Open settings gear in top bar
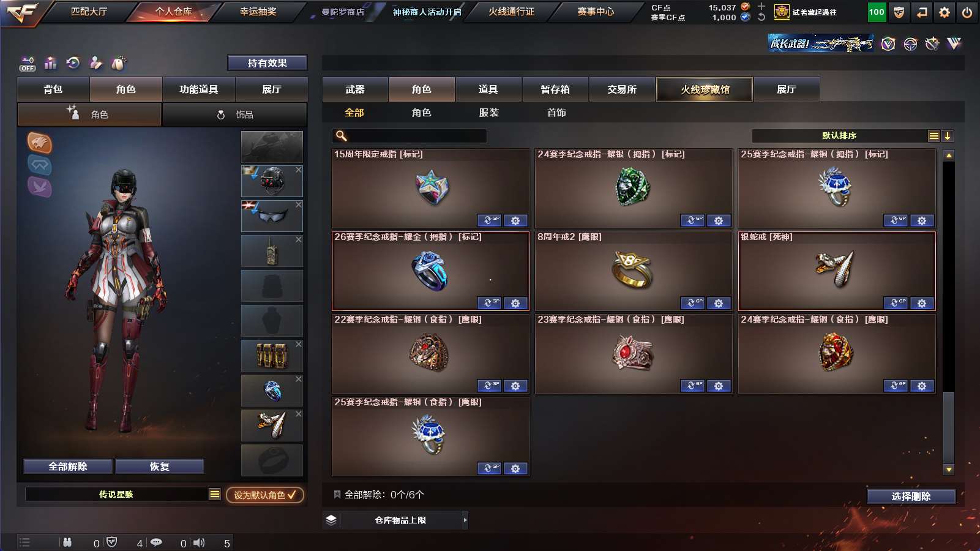This screenshot has height=551, width=980. [x=944, y=12]
